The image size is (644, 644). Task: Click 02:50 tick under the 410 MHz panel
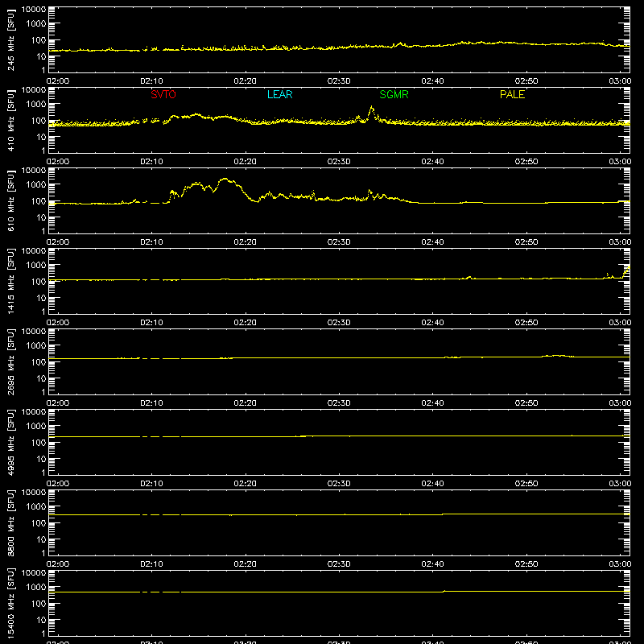point(526,162)
